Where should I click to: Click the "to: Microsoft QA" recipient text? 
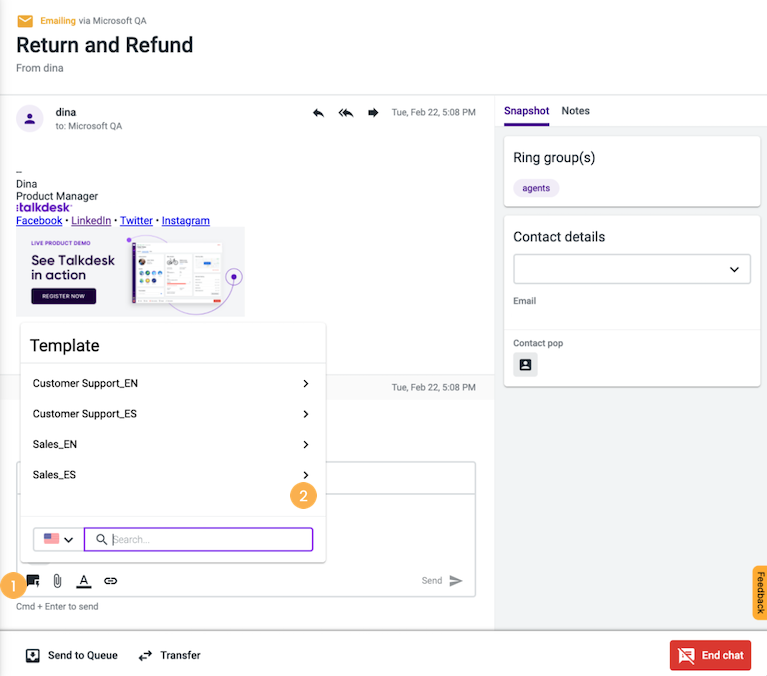pos(89,126)
